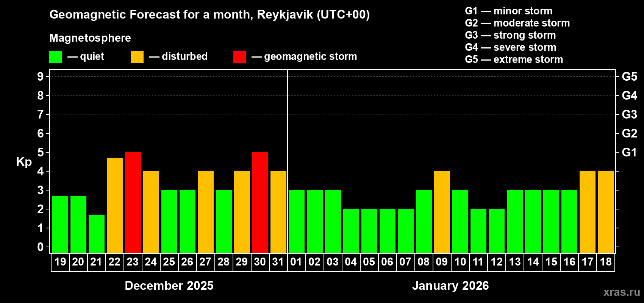Click the disturbed legend label
The width and height of the screenshot is (644, 303).
[x=184, y=56]
